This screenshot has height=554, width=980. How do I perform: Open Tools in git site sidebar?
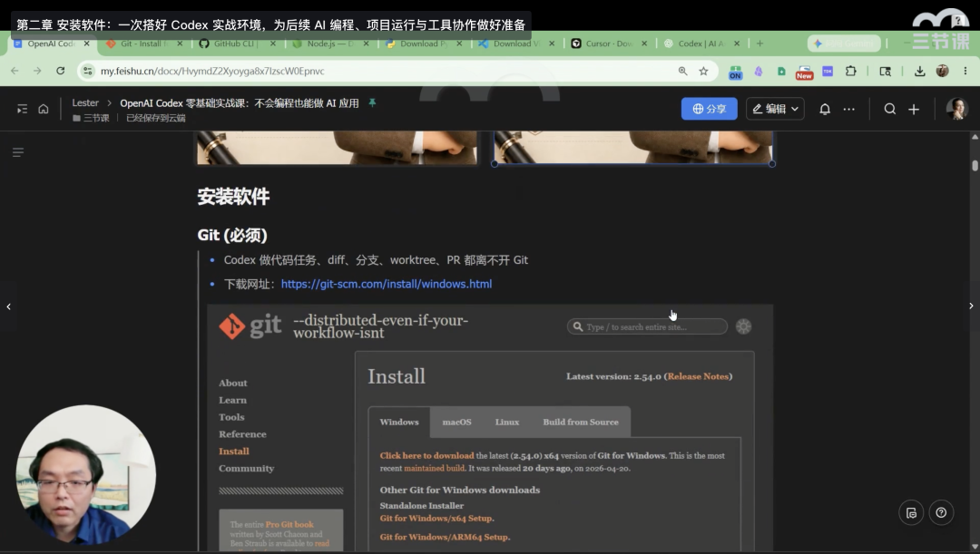coord(231,417)
